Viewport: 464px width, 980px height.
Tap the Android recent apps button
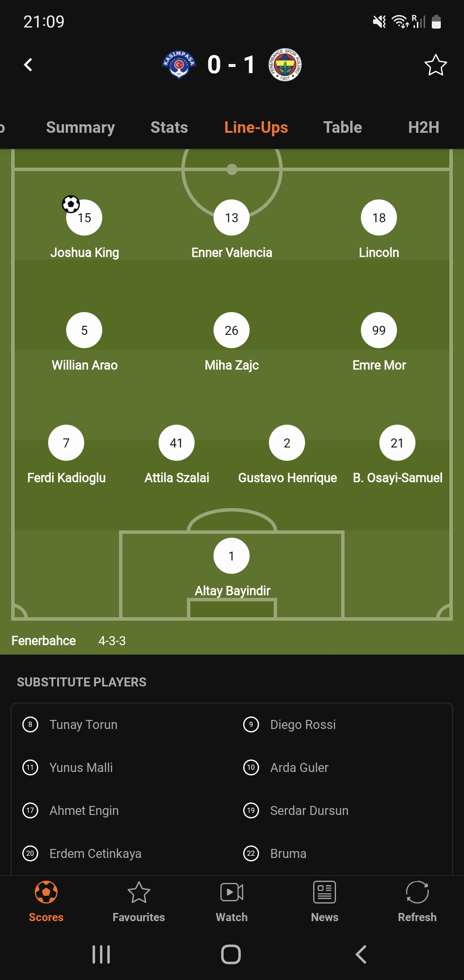pyautogui.click(x=101, y=954)
